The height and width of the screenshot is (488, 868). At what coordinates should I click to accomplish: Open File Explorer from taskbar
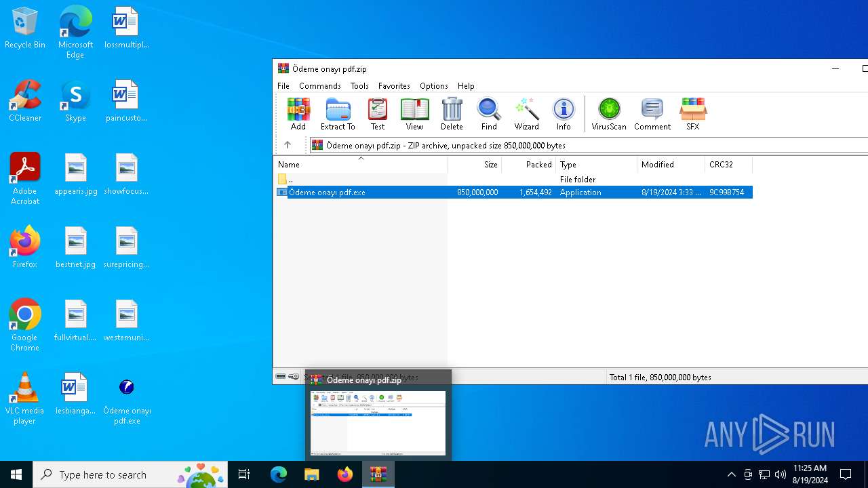pyautogui.click(x=311, y=474)
